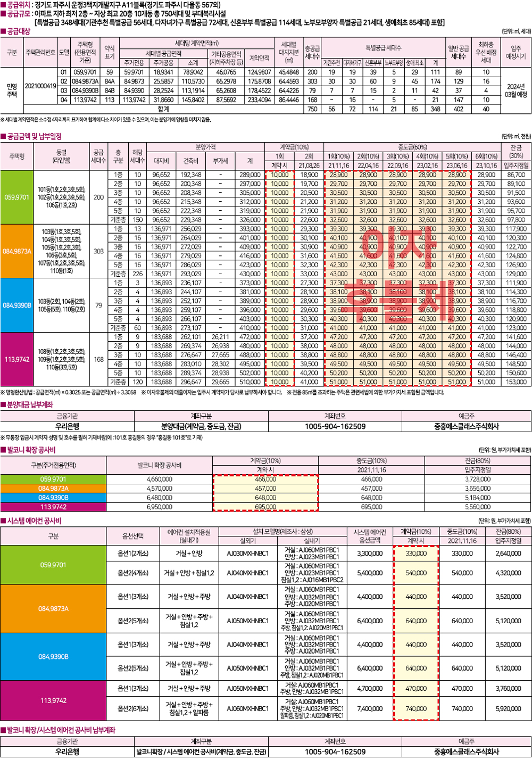The width and height of the screenshot is (532, 760).
Task: Click VAT value '26,211'
Action: click(220, 337)
